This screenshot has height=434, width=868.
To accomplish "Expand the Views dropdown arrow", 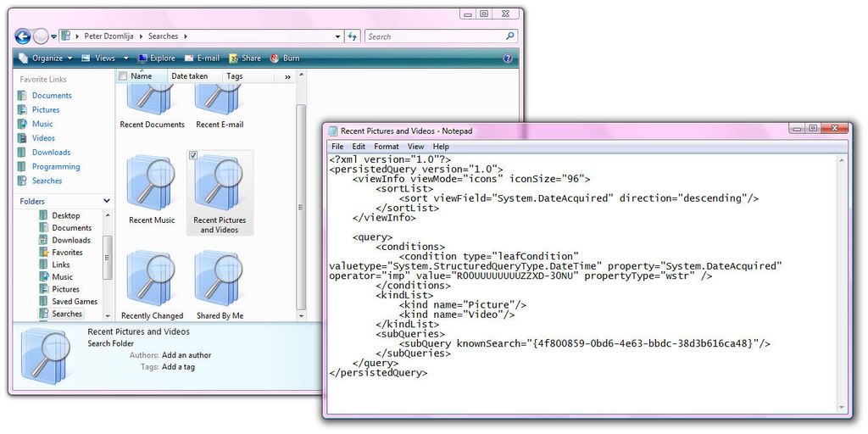I will (125, 58).
